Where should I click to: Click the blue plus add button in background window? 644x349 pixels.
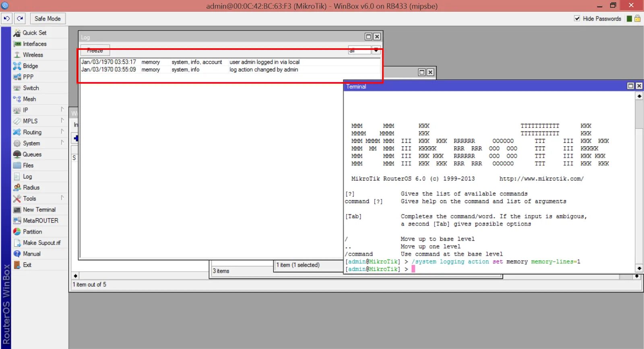76,138
